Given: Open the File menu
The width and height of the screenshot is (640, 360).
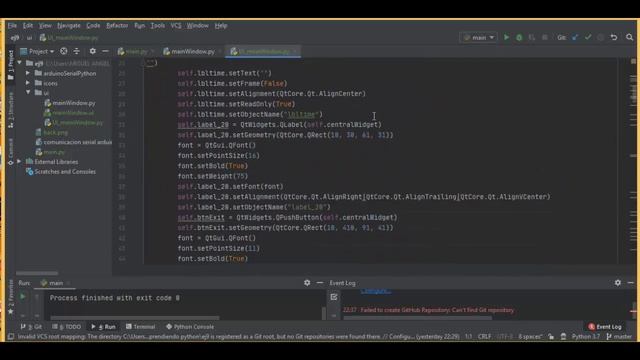Looking at the screenshot, I should tap(12, 25).
